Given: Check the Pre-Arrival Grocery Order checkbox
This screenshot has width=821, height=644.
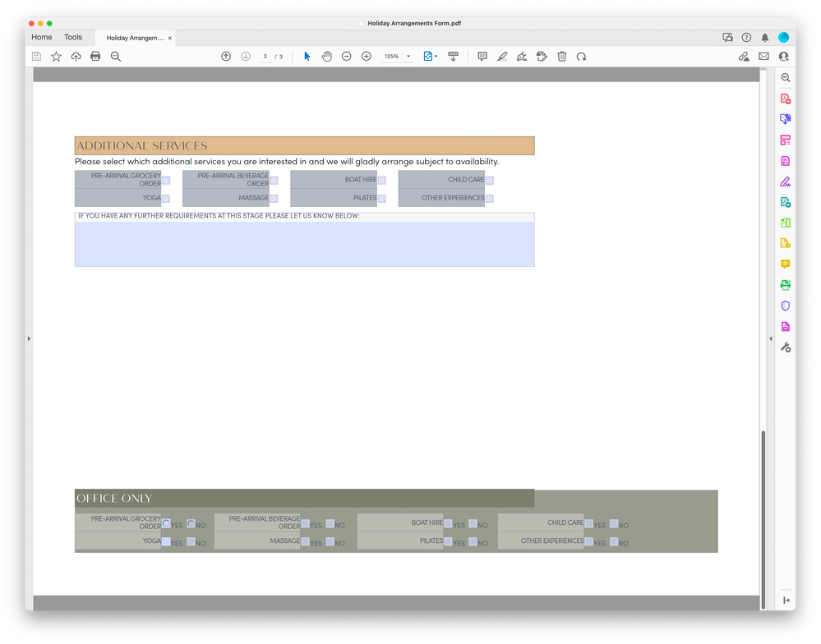Looking at the screenshot, I should [166, 179].
